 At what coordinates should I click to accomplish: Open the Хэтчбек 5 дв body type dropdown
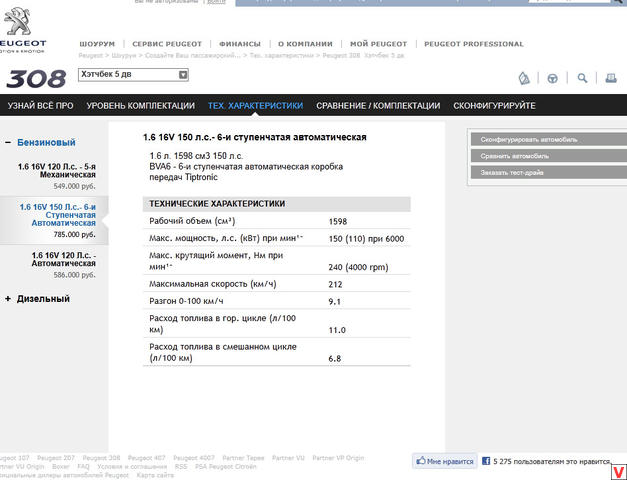(133, 75)
